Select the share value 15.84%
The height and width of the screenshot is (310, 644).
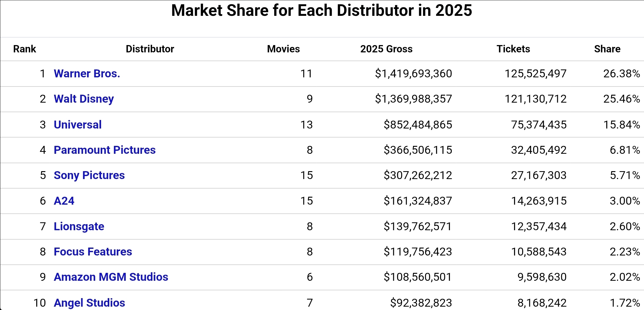coord(622,125)
